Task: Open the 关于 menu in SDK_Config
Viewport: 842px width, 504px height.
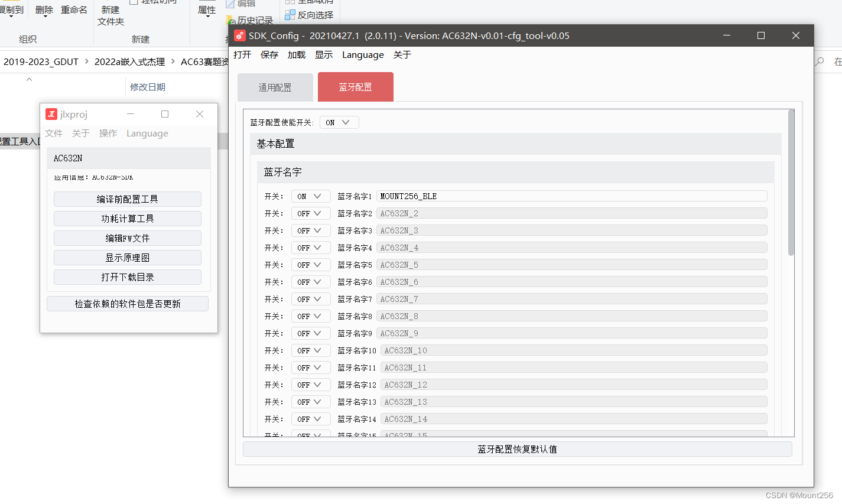Action: [x=402, y=55]
